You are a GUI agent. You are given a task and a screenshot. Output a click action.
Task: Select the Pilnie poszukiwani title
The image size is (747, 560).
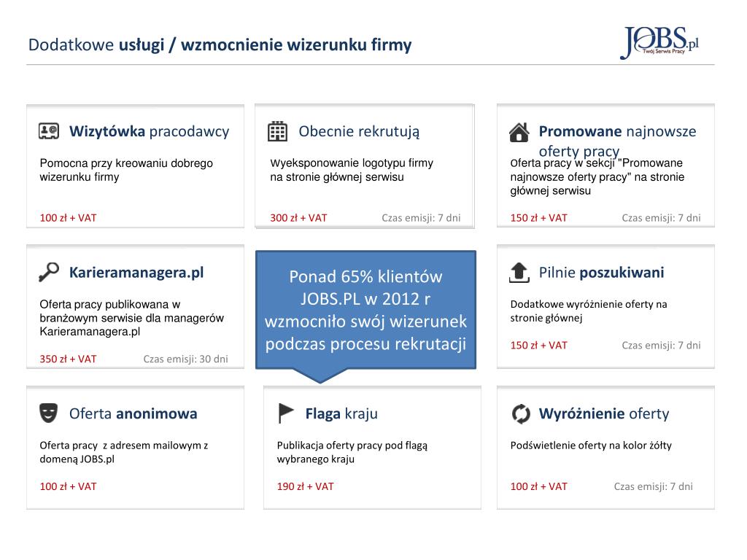click(x=601, y=273)
